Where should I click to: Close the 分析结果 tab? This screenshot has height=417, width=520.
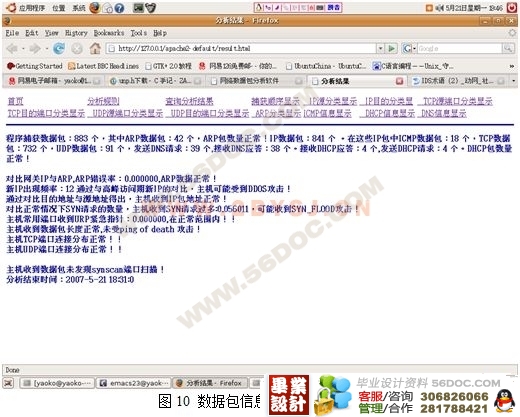pos(399,81)
